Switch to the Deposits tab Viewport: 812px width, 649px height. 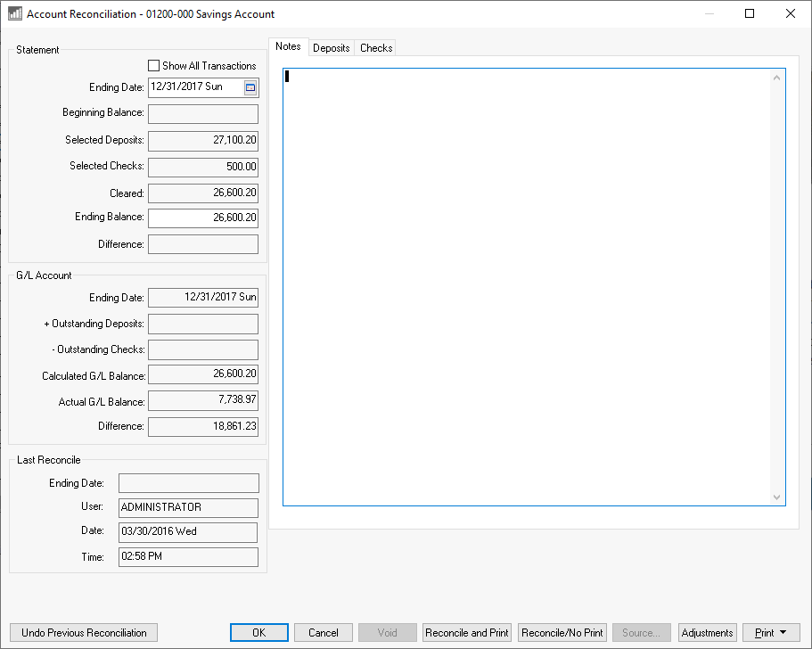[332, 47]
